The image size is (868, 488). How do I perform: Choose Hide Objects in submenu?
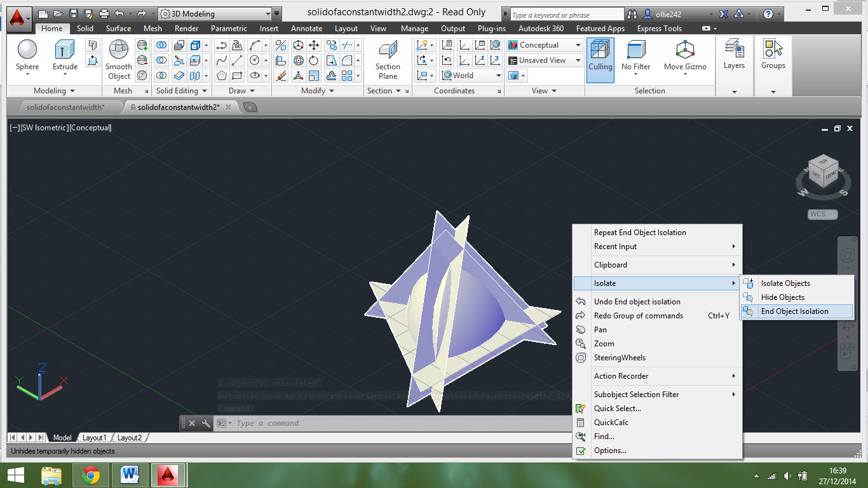pos(797,297)
